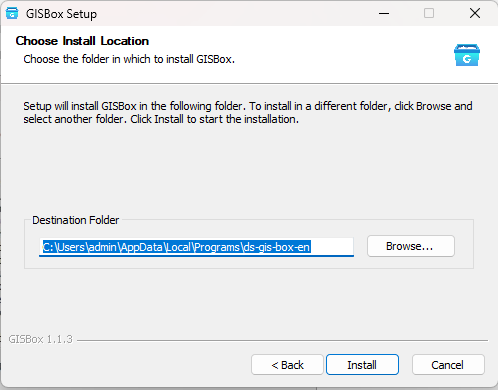Click the GISBox 1.1.3 version label
The width and height of the screenshot is (498, 390).
pyautogui.click(x=41, y=339)
